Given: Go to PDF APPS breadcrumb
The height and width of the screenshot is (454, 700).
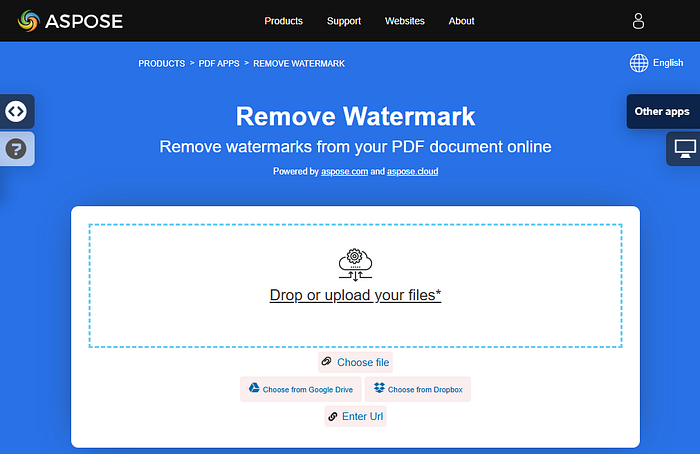Looking at the screenshot, I should 219,63.
